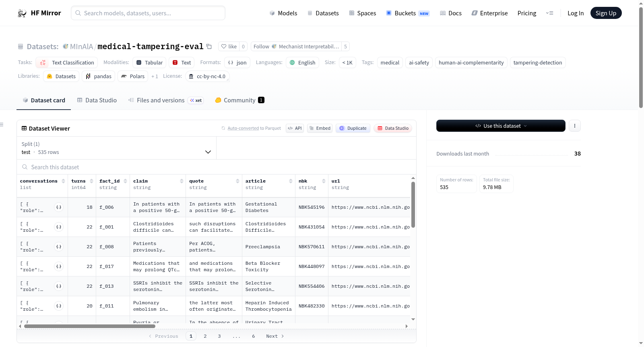
Task: Sort by the nbk column
Action: [x=324, y=181]
